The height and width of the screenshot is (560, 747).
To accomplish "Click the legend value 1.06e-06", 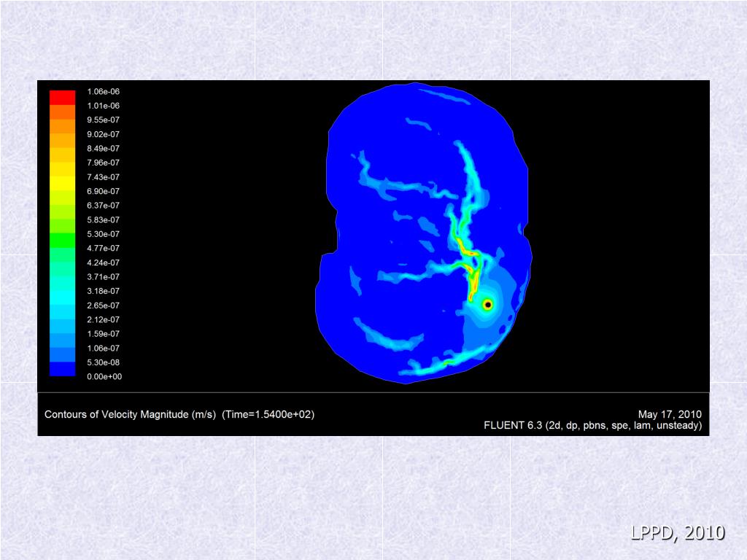I will click(103, 91).
